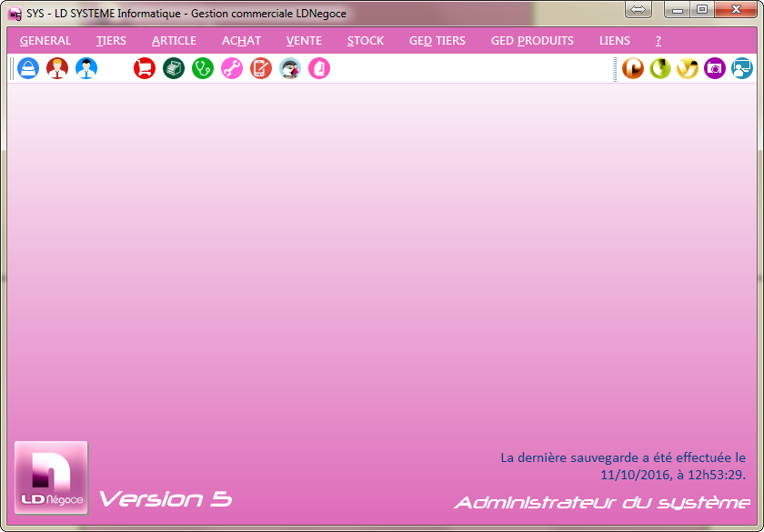This screenshot has height=532, width=764.
Task: Open the pink wrench repair icon
Action: tap(232, 68)
